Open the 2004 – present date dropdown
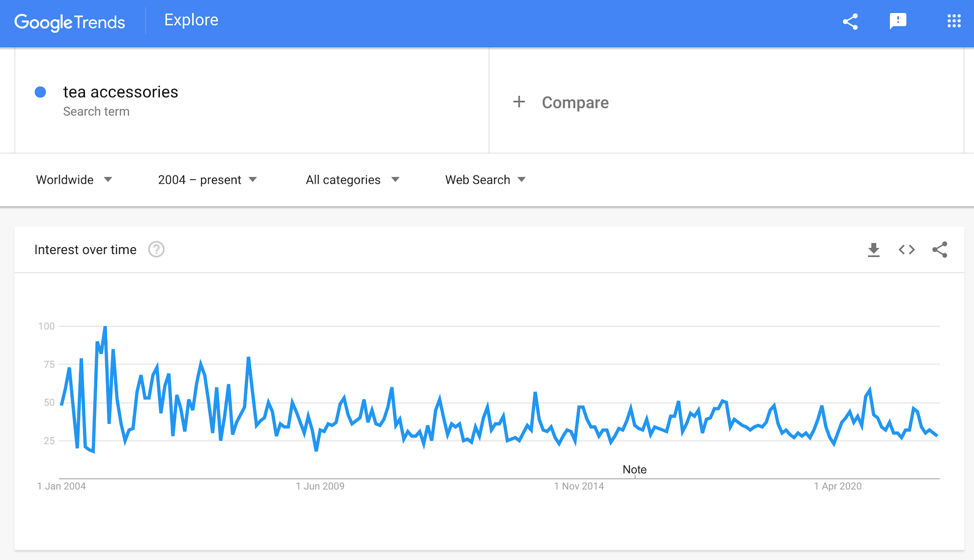The width and height of the screenshot is (974, 560). click(x=207, y=180)
